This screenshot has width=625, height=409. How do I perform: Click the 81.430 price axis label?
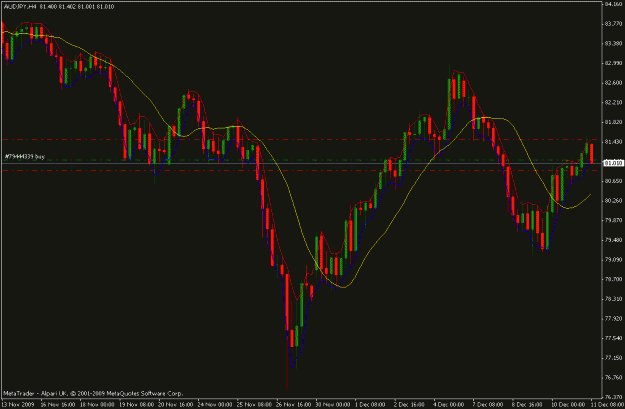[613, 142]
